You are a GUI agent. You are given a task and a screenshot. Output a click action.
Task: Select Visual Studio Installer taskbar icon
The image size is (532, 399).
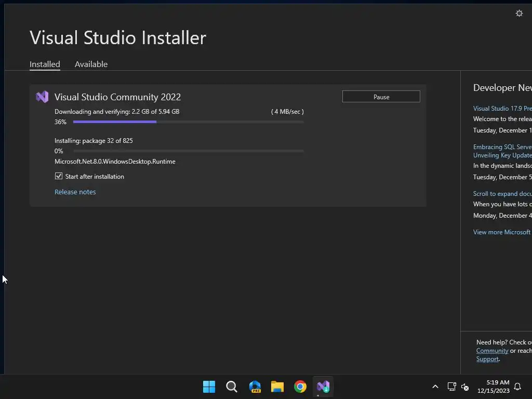pyautogui.click(x=323, y=387)
